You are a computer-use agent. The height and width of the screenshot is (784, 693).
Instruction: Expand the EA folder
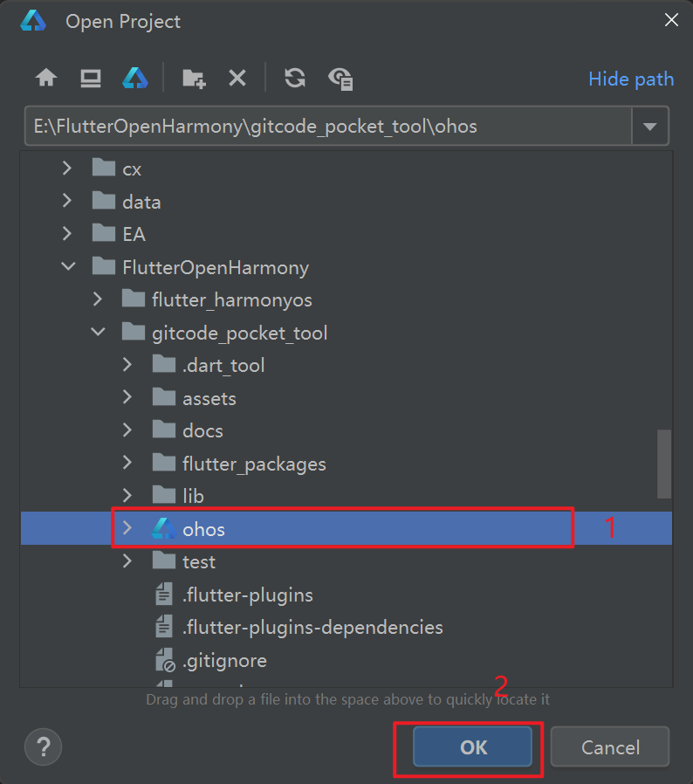(x=67, y=233)
